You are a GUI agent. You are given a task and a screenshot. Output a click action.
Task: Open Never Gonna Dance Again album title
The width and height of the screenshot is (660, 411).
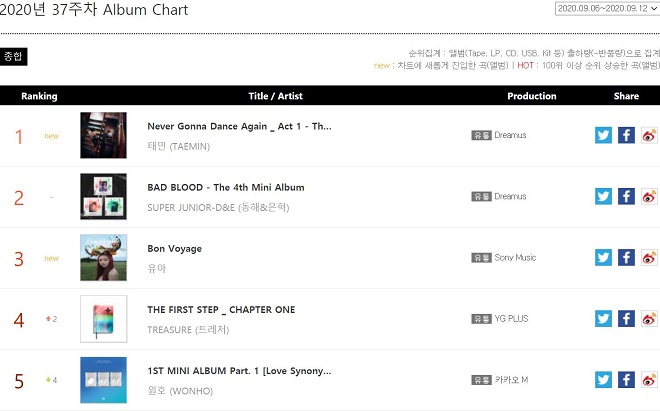tap(240, 126)
